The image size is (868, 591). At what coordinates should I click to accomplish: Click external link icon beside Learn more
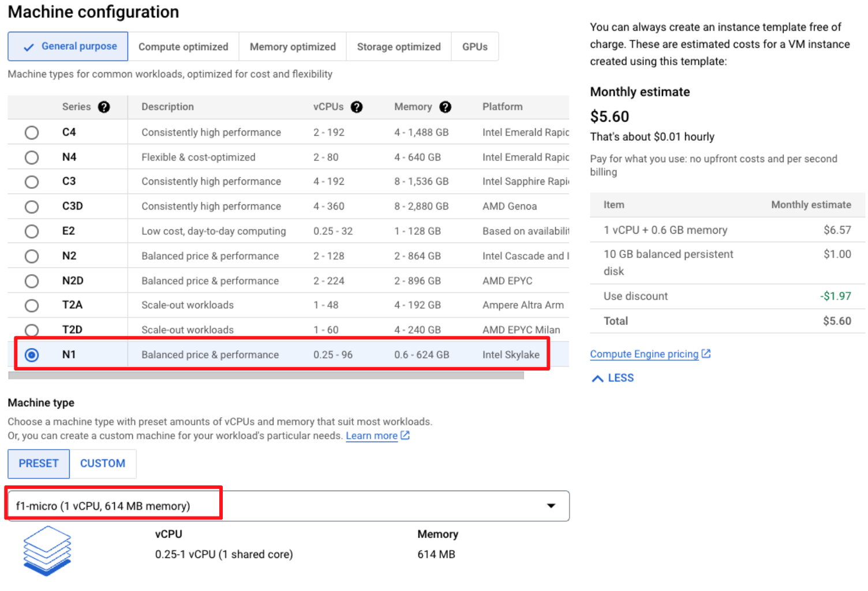tap(405, 435)
